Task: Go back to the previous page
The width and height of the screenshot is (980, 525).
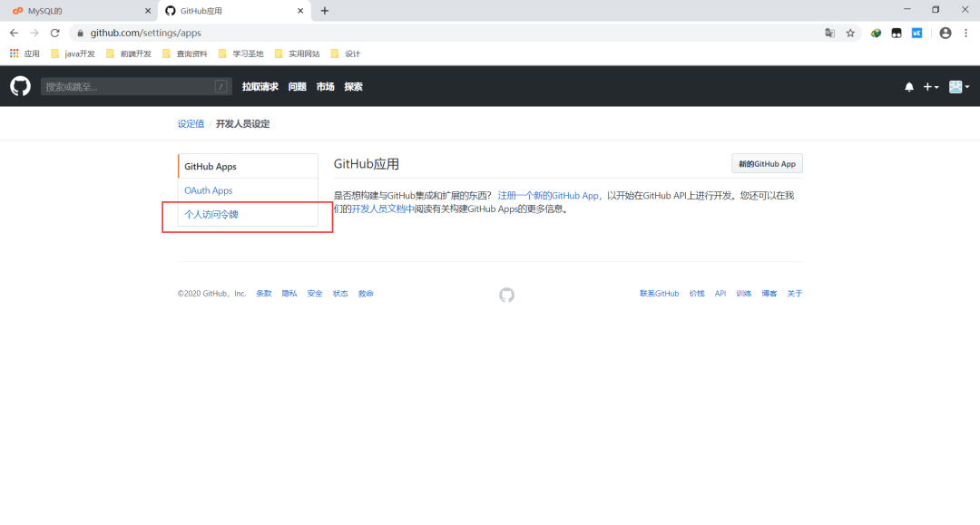Action: 14,33
